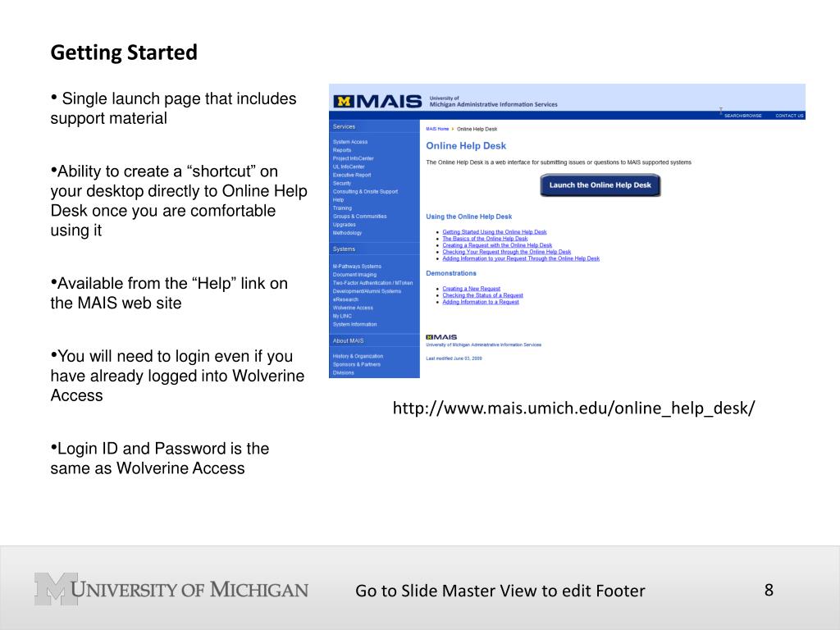The height and width of the screenshot is (630, 840).
Task: Open History & Organization sidebar link
Action: coord(358,356)
